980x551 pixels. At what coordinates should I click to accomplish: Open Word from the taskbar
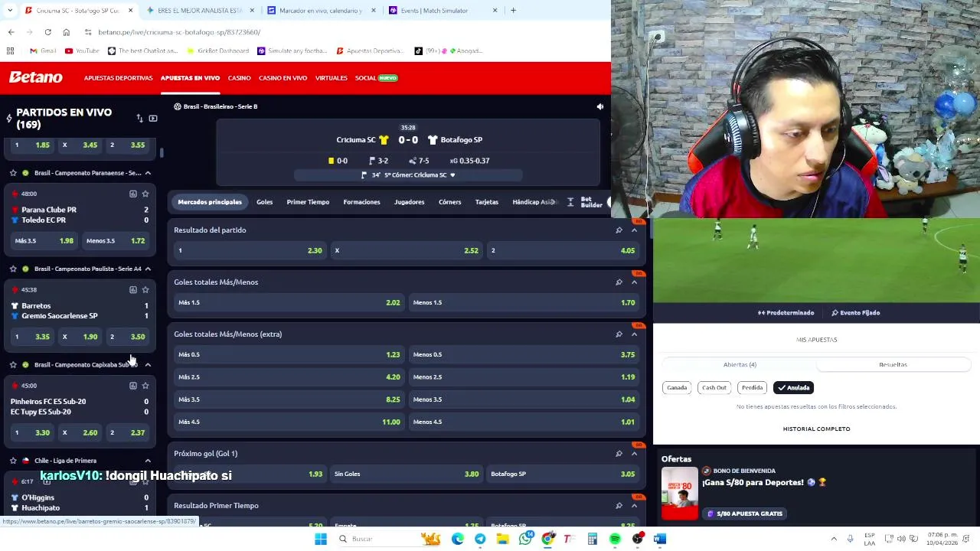pos(660,539)
